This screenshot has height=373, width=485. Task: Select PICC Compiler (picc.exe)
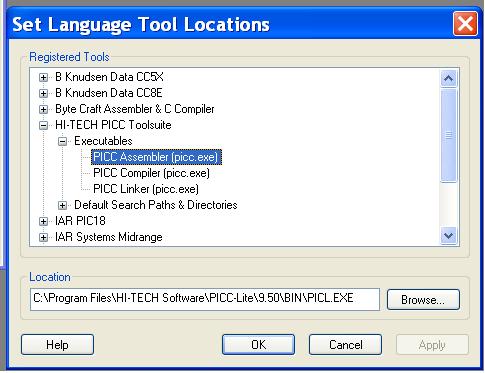(151, 173)
